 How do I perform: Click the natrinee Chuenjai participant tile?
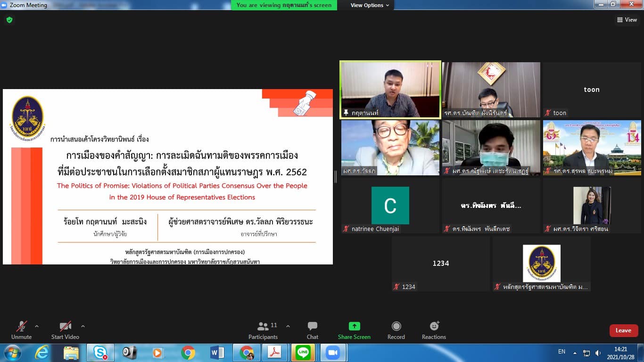coord(390,206)
